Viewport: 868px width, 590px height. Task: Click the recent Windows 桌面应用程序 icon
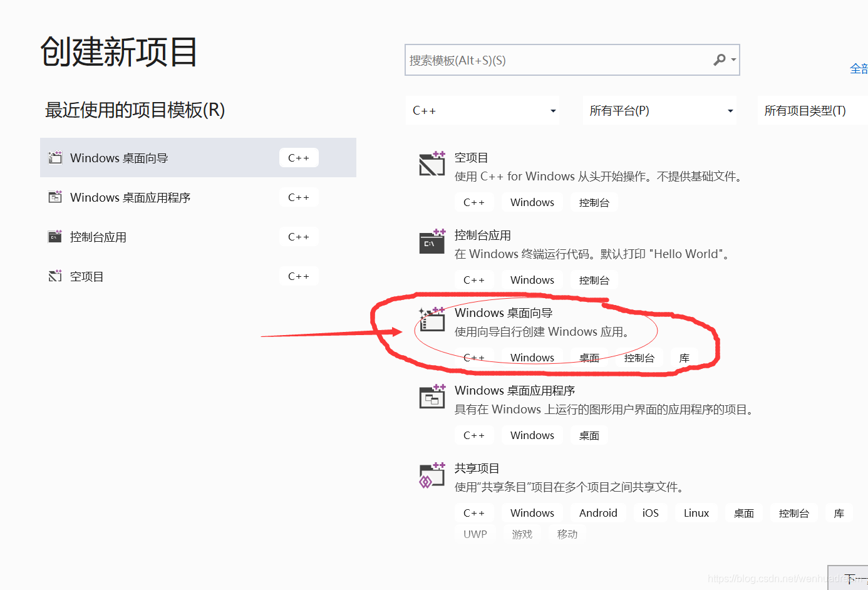(55, 197)
